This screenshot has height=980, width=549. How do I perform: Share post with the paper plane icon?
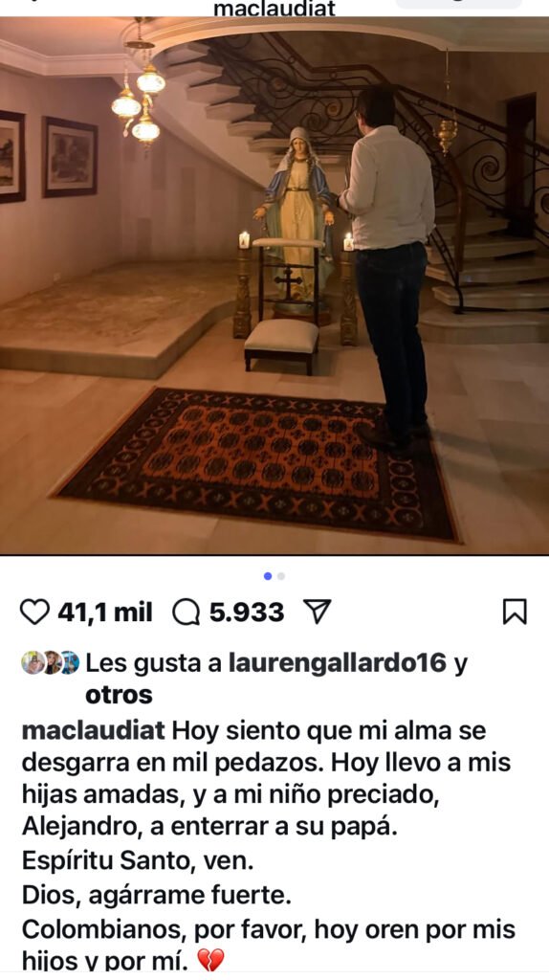317,612
